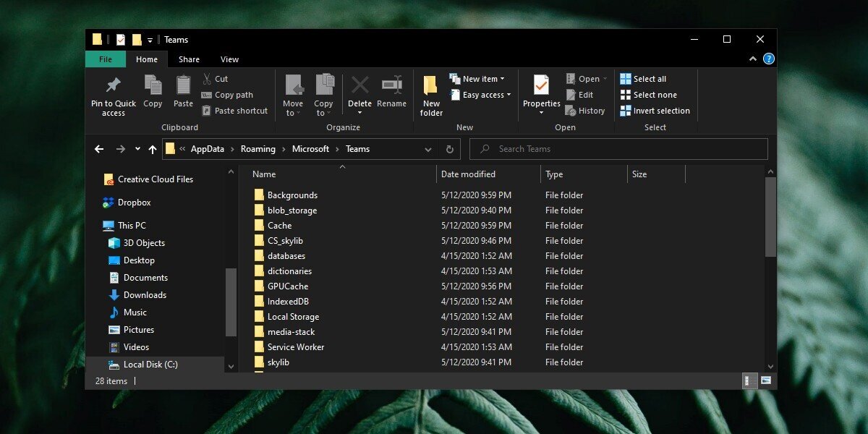Click the Cut scissors button

point(215,79)
